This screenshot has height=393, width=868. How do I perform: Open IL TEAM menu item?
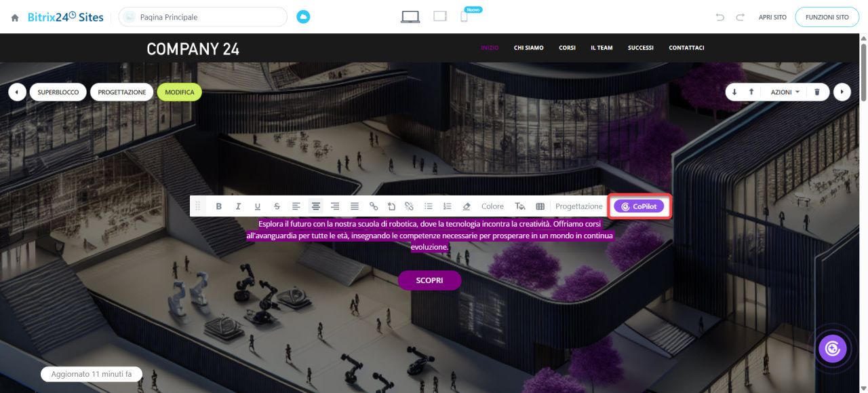point(601,48)
